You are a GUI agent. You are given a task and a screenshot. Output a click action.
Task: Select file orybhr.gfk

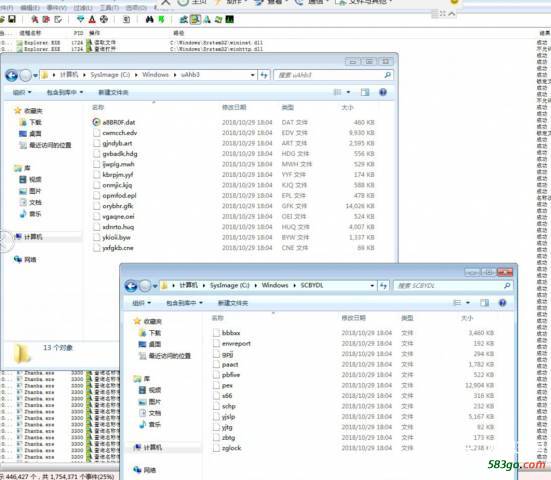click(x=118, y=206)
